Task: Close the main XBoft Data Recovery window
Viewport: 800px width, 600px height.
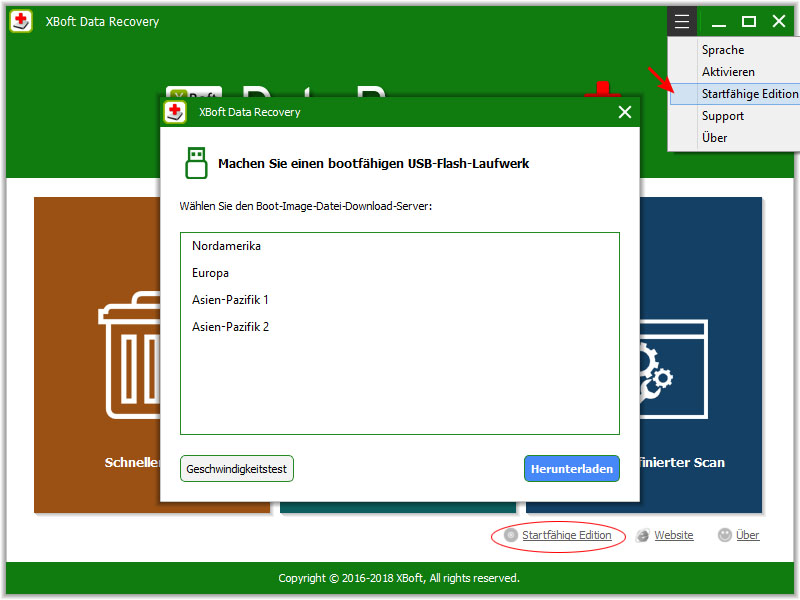Action: 779,21
